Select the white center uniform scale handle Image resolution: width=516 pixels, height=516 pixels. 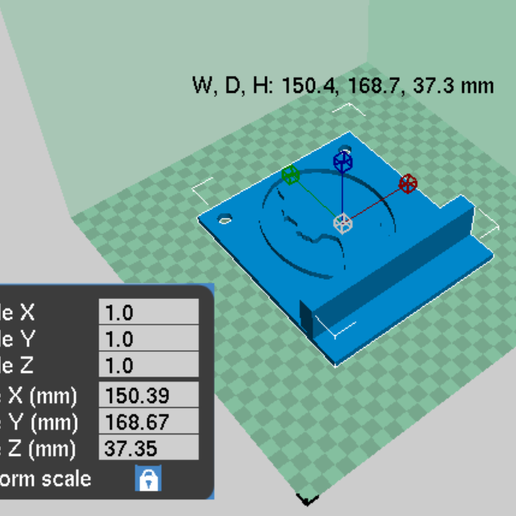point(343,223)
